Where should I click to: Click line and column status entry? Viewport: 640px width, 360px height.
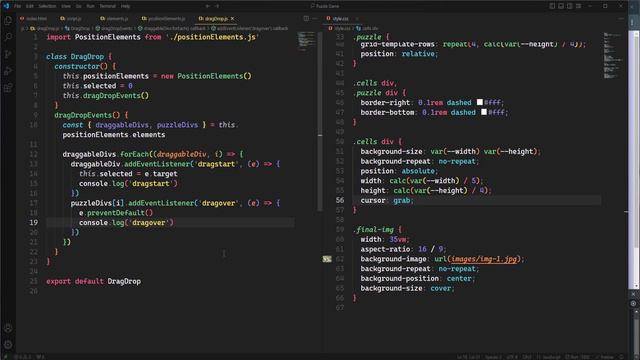point(468,357)
